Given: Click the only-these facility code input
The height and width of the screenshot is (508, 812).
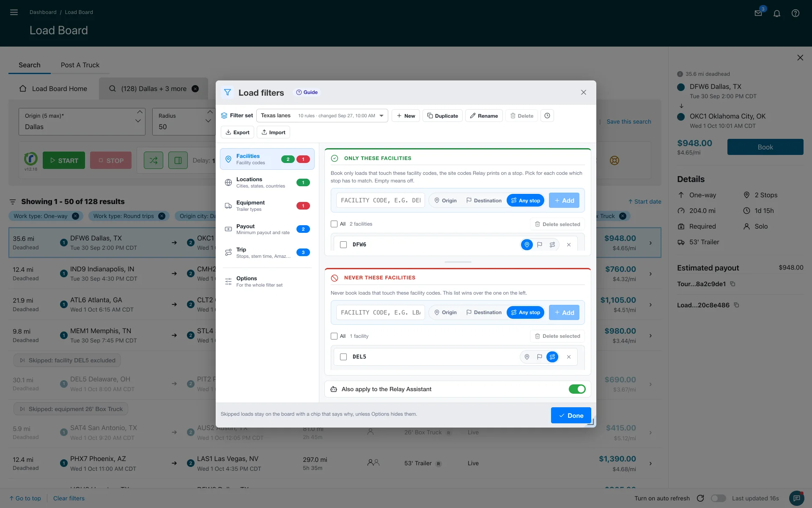Looking at the screenshot, I should (x=381, y=200).
